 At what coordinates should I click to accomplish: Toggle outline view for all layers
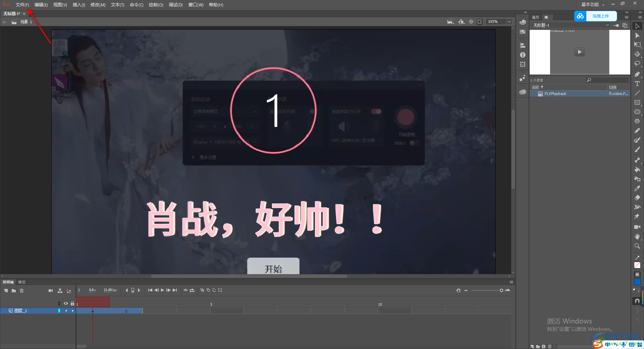coord(59,303)
